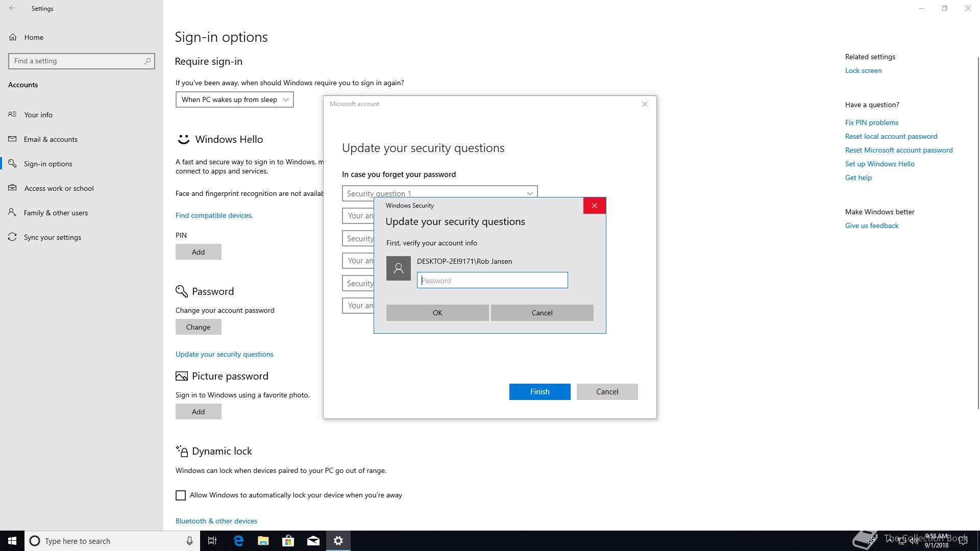Launch Microsoft Edge from taskbar
This screenshot has width=980, height=551.
[x=238, y=541]
